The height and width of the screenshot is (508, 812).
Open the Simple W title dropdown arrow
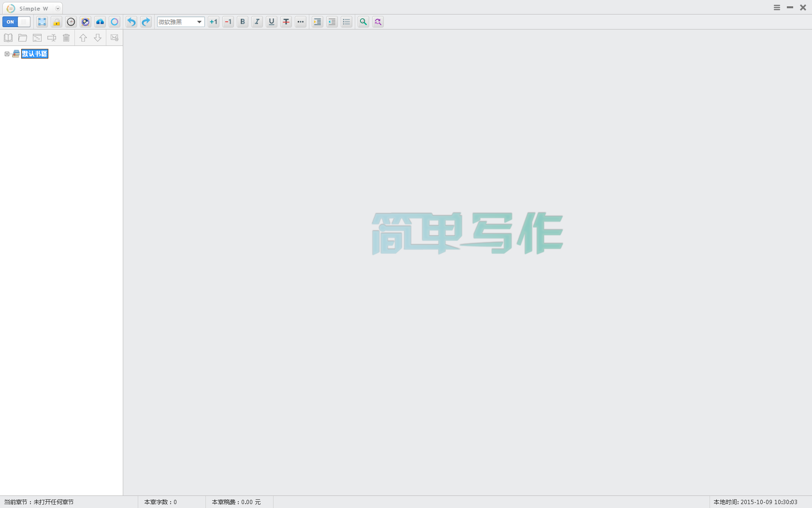tap(58, 8)
